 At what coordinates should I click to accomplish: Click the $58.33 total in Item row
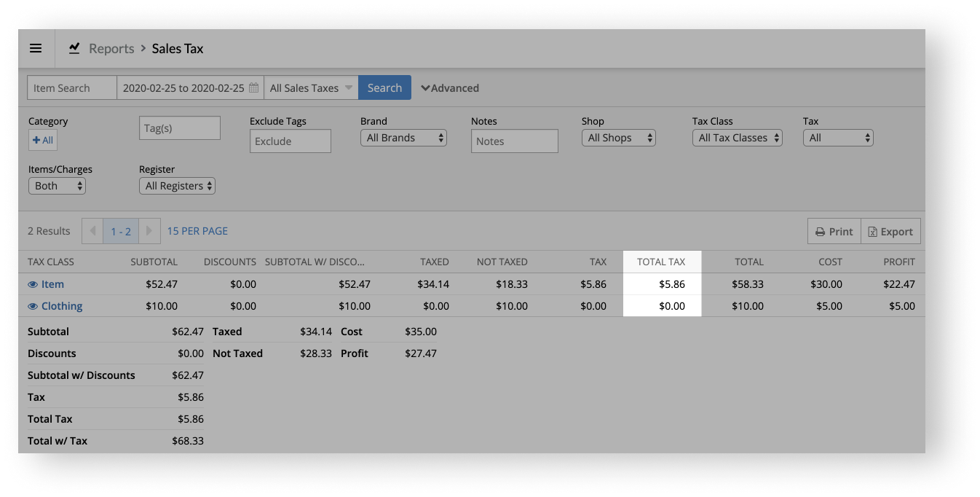pos(748,284)
